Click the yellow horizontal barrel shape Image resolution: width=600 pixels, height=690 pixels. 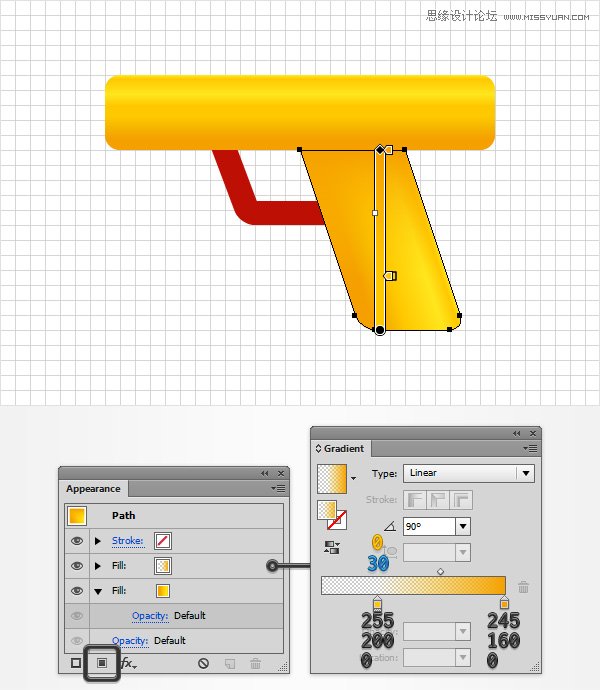tap(300, 113)
